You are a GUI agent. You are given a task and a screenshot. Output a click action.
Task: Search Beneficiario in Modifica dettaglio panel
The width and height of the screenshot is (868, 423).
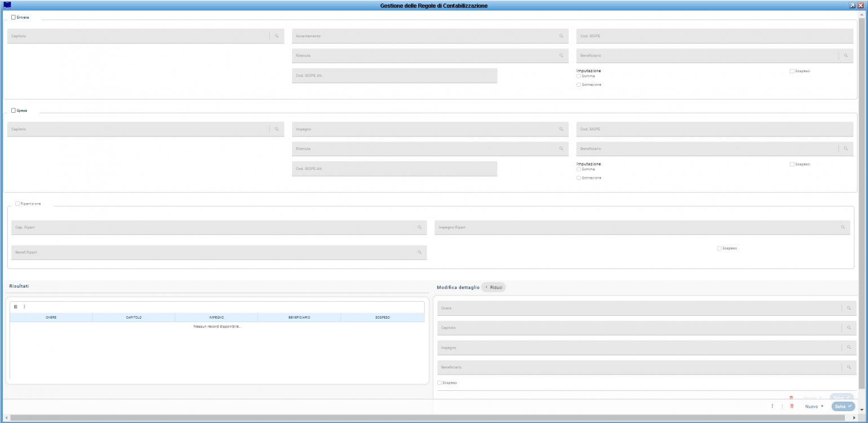(x=849, y=367)
